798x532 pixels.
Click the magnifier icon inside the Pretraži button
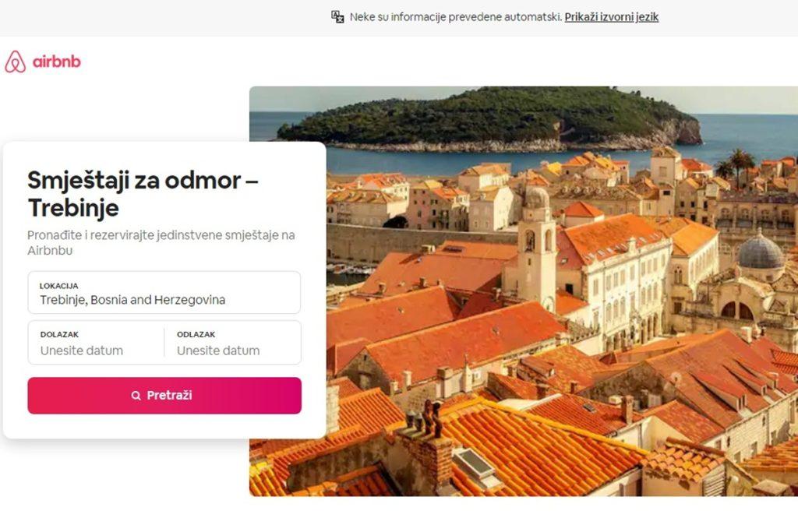point(136,395)
